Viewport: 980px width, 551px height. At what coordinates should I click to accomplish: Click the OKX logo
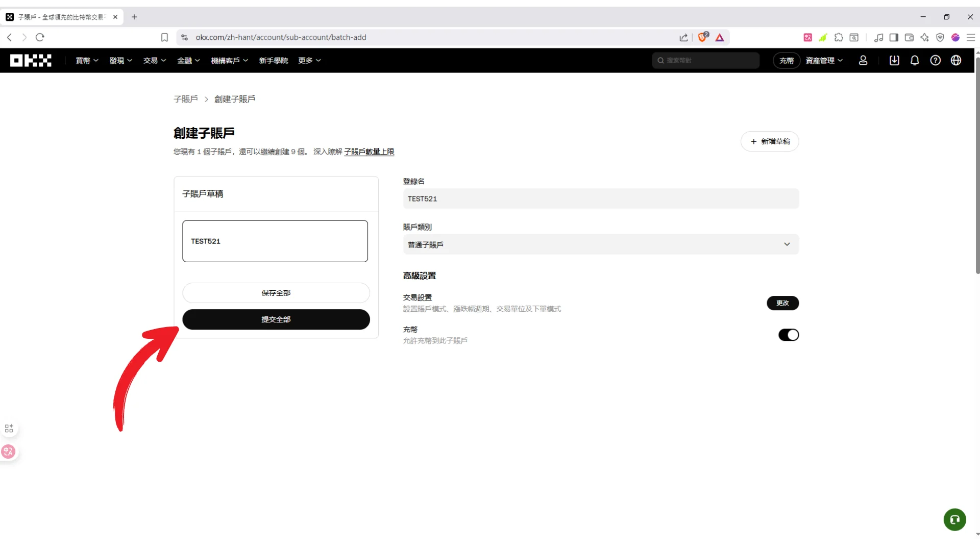[x=30, y=60]
